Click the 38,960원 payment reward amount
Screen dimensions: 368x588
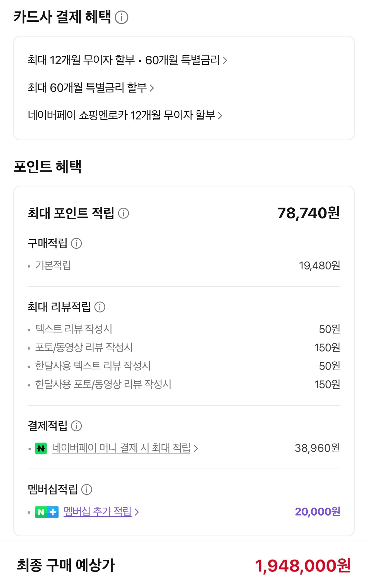click(317, 449)
